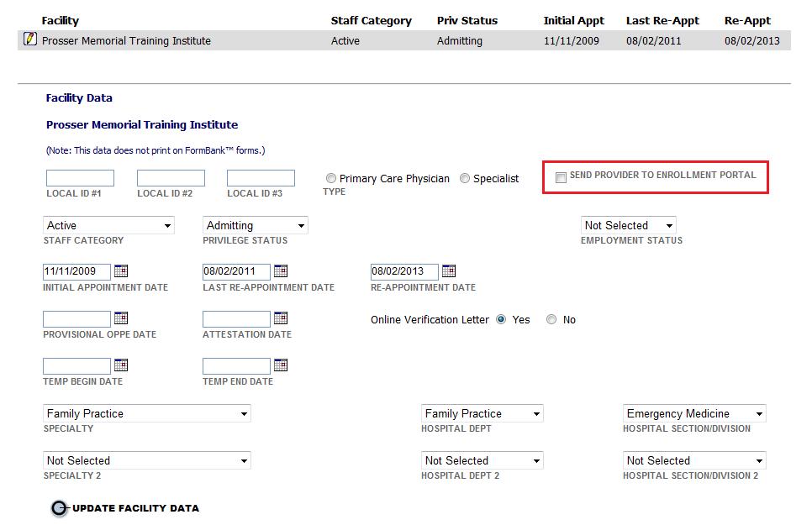Open calendar for Initial Appointment Date

click(x=121, y=270)
